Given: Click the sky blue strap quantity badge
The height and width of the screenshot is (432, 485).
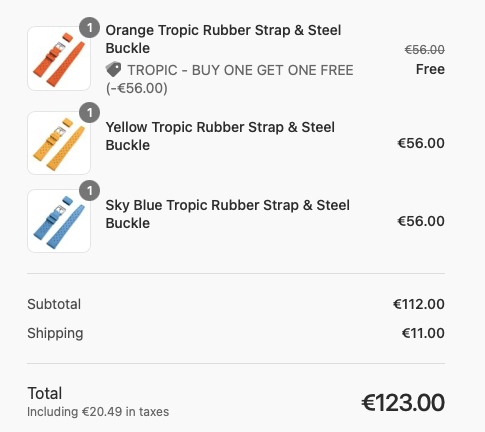Looking at the screenshot, I should 89,191.
